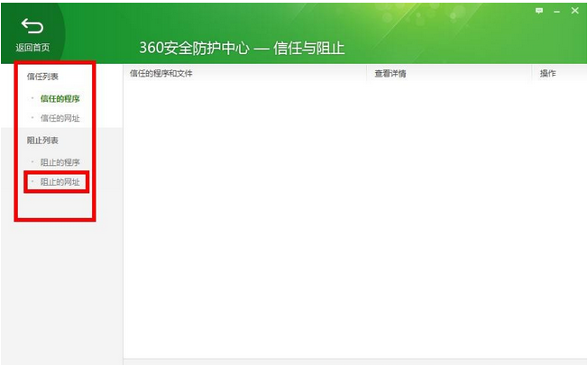The image size is (588, 365).
Task: Select 信任的程序 in the sidebar
Action: point(60,98)
